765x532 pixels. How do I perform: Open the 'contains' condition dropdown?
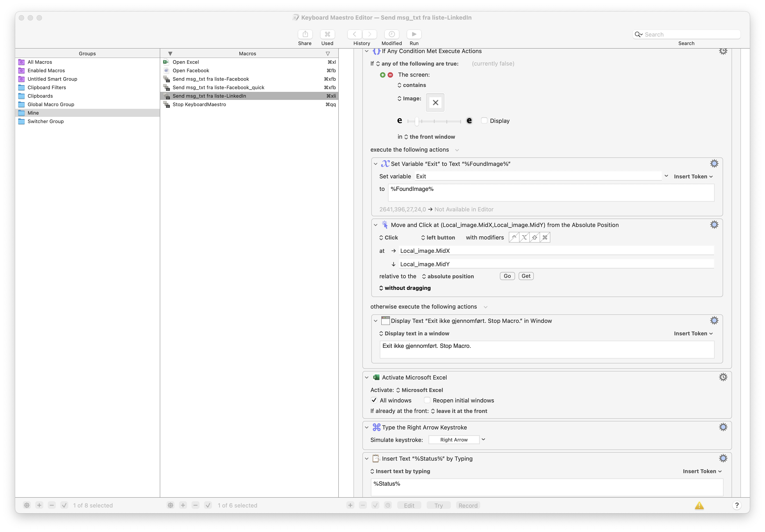pos(412,85)
